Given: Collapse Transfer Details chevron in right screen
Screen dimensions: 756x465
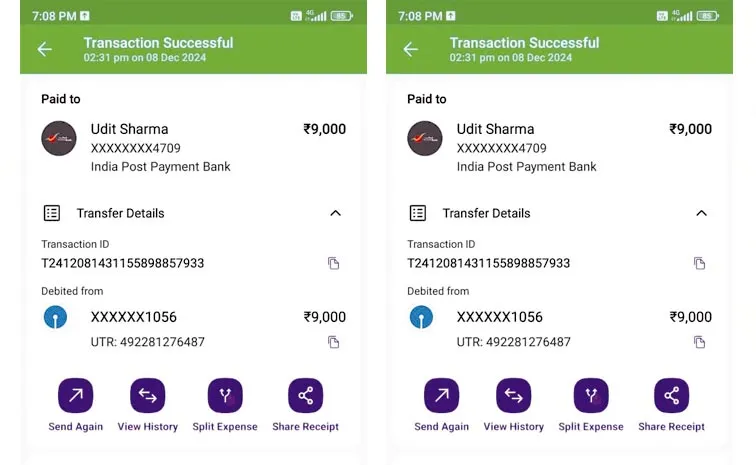Looking at the screenshot, I should [x=701, y=213].
